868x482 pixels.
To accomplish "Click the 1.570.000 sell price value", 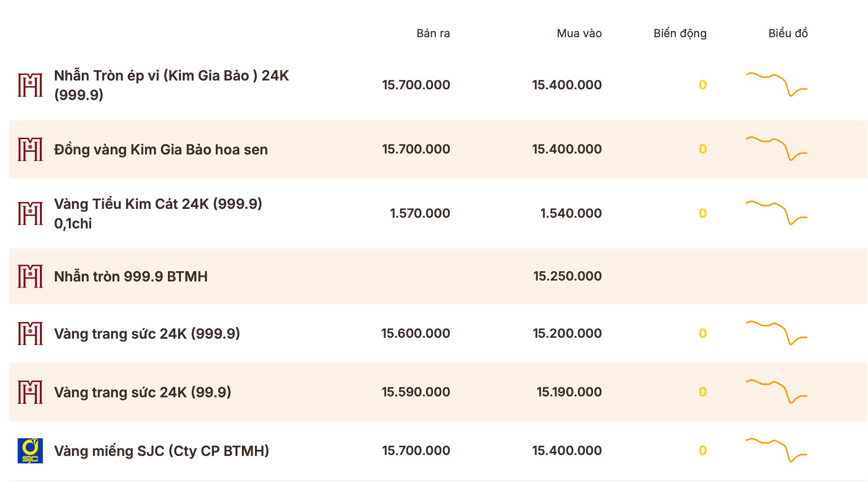I will [420, 214].
